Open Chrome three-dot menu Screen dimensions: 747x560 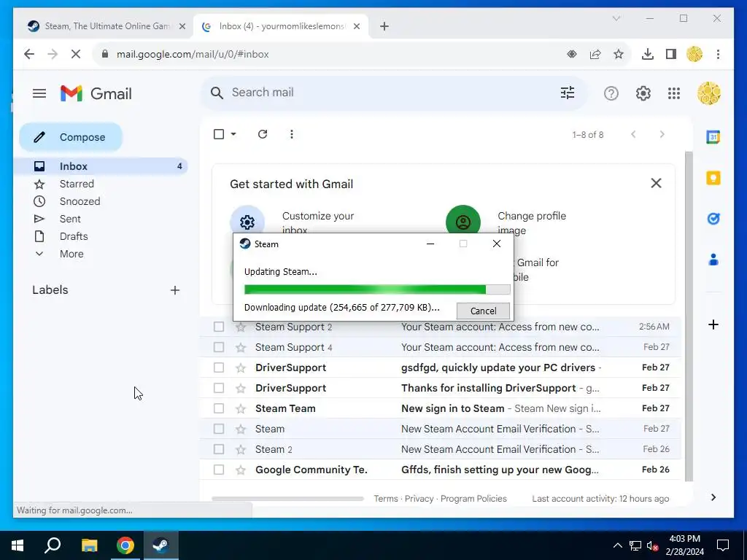tap(718, 54)
